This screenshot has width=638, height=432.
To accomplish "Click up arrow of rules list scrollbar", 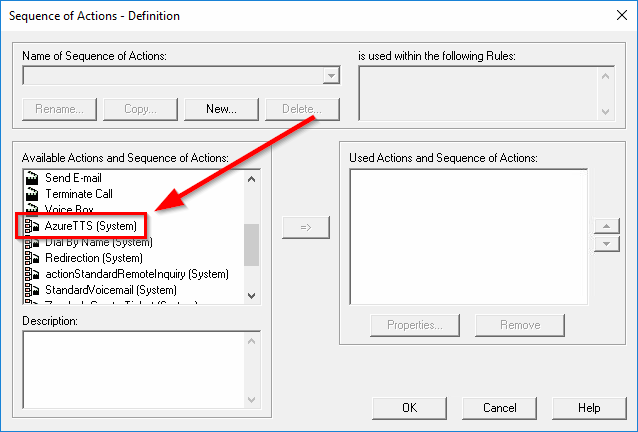I will tap(605, 76).
